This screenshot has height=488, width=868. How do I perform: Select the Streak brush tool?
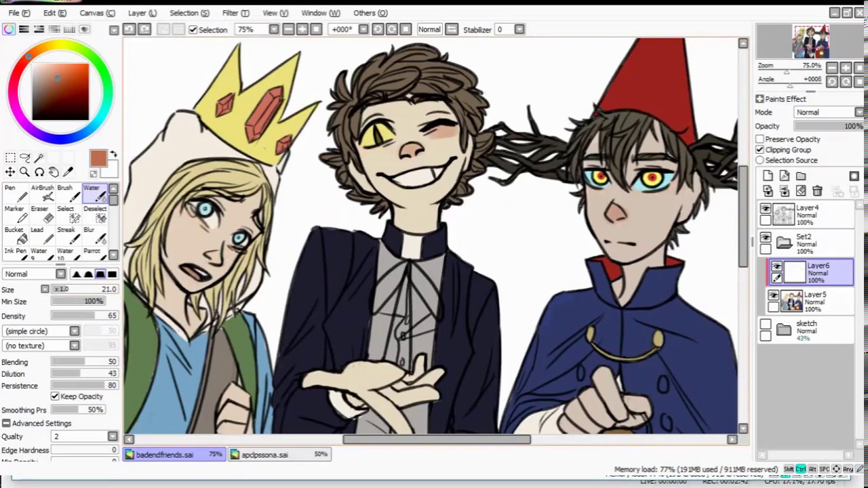(68, 235)
